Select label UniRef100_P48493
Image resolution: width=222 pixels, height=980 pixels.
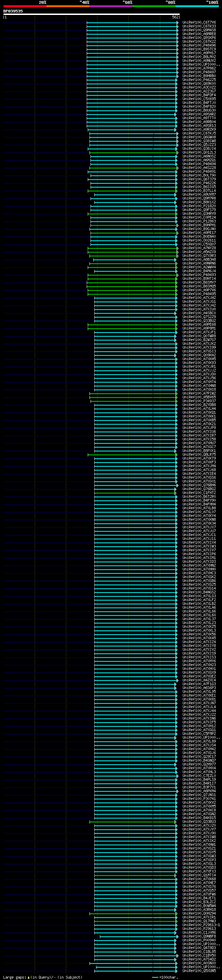point(199,275)
